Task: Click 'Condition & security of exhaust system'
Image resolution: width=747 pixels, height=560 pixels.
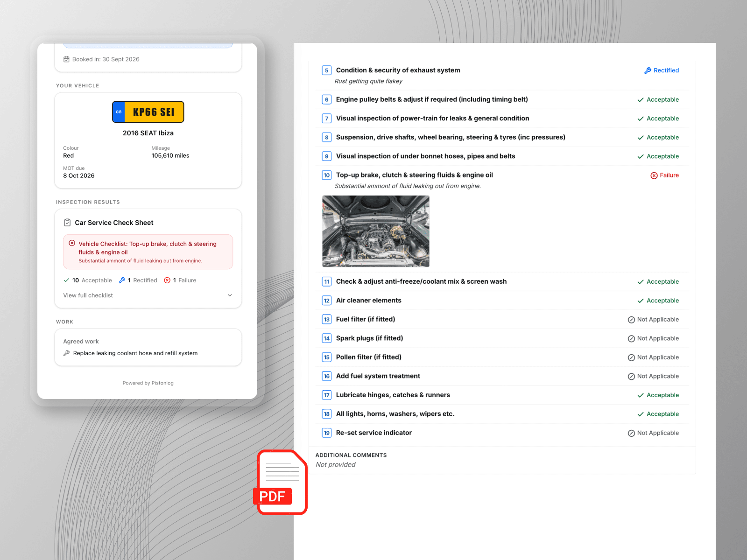Action: (398, 70)
